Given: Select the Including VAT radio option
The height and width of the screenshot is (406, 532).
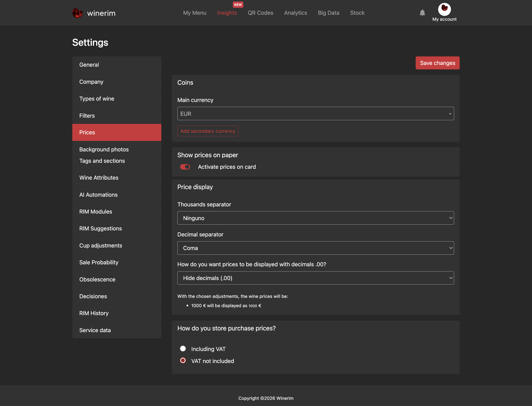Looking at the screenshot, I should (183, 349).
